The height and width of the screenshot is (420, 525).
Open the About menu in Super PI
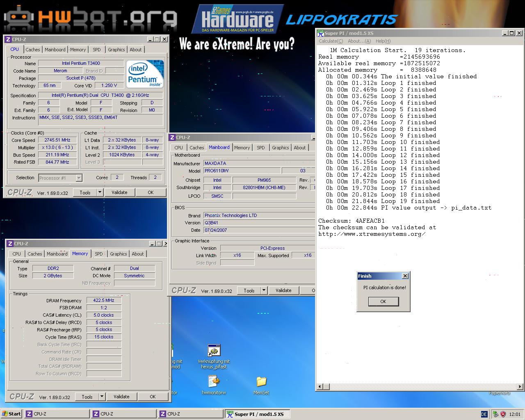coord(359,41)
